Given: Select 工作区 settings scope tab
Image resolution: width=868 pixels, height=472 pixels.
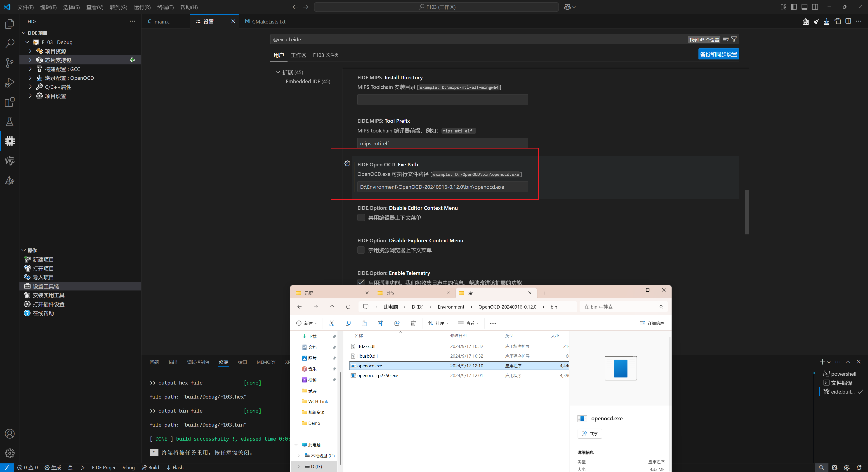Looking at the screenshot, I should pyautogui.click(x=298, y=55).
